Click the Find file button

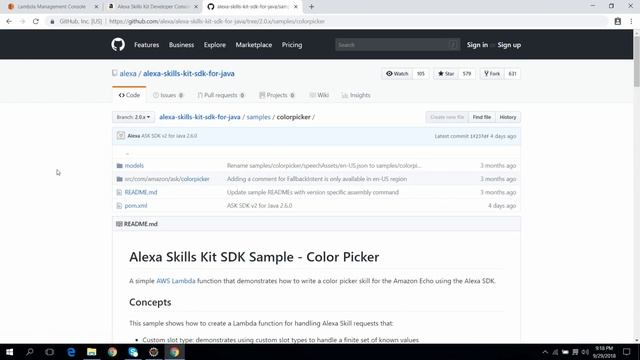tap(482, 117)
